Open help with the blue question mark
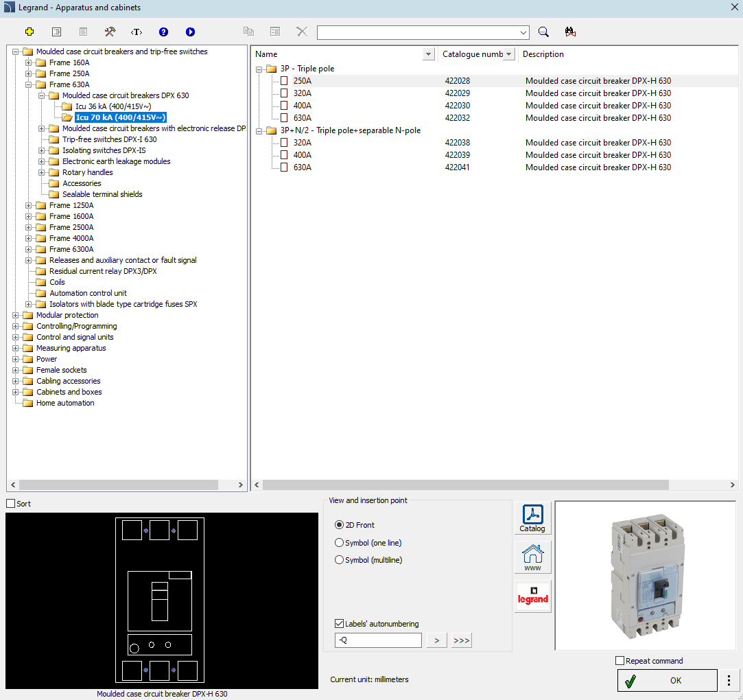The height and width of the screenshot is (700, 743). pos(163,32)
